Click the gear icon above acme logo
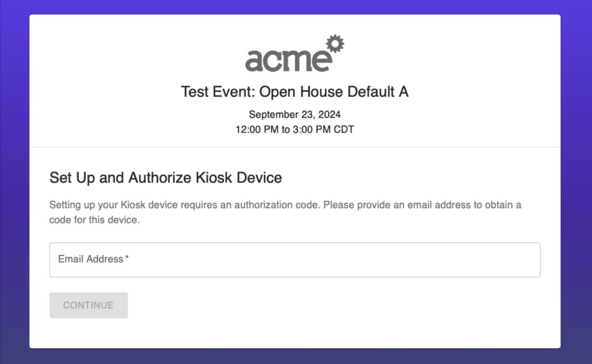The image size is (592, 364). click(x=335, y=44)
